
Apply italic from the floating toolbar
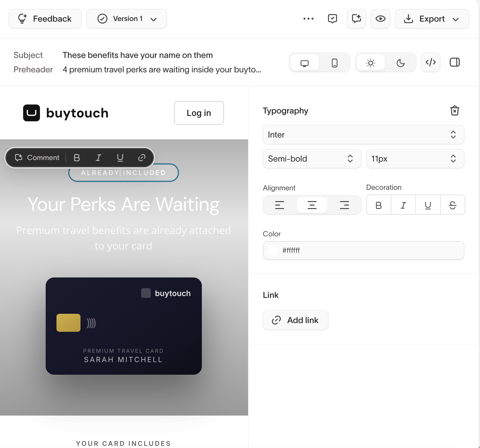(99, 158)
